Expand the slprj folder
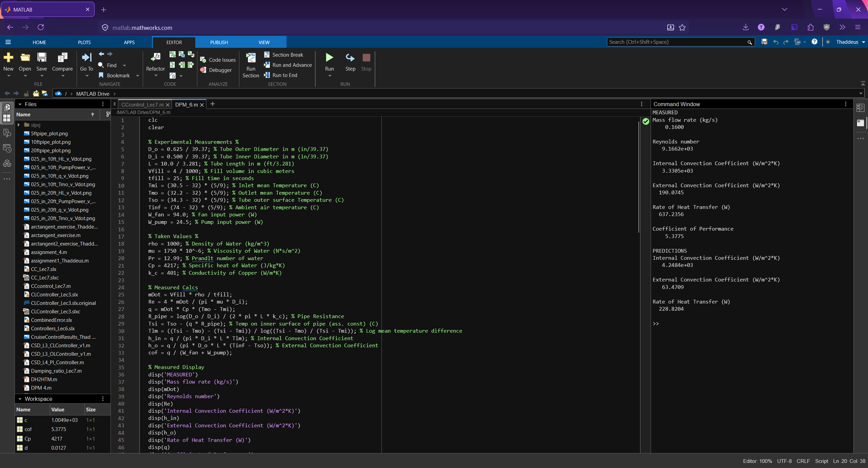The height and width of the screenshot is (468, 868). [19, 125]
